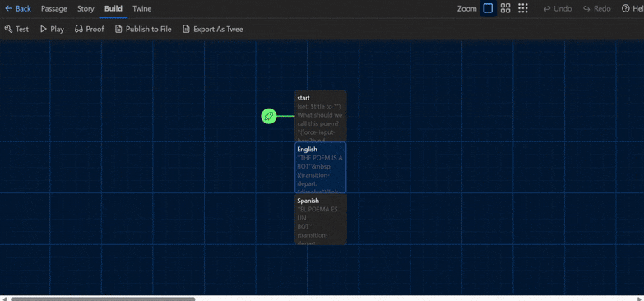The image size is (644, 301).
Task: Set zoom to largest passage view
Action: pos(488,8)
